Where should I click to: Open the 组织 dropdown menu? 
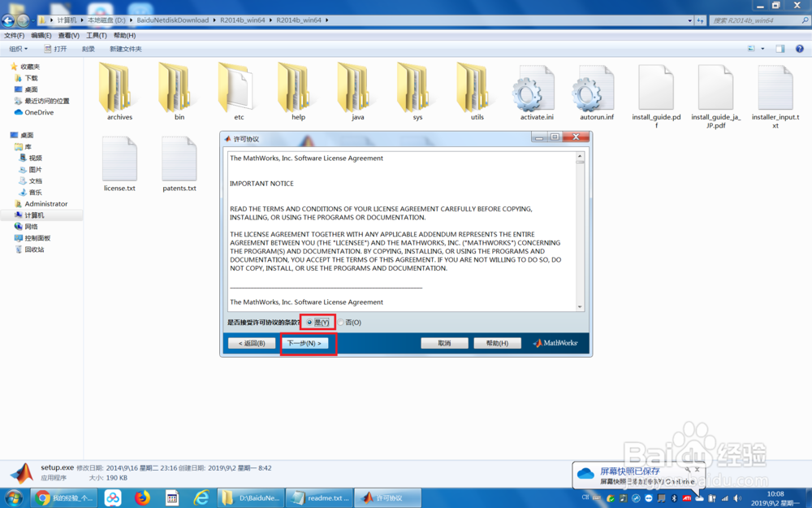pos(18,49)
